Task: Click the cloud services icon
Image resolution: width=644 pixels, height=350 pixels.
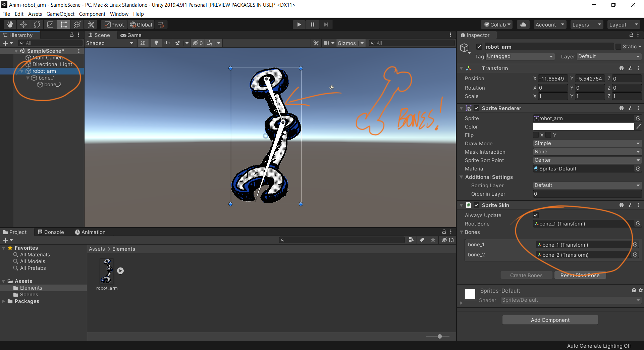Action: (523, 24)
